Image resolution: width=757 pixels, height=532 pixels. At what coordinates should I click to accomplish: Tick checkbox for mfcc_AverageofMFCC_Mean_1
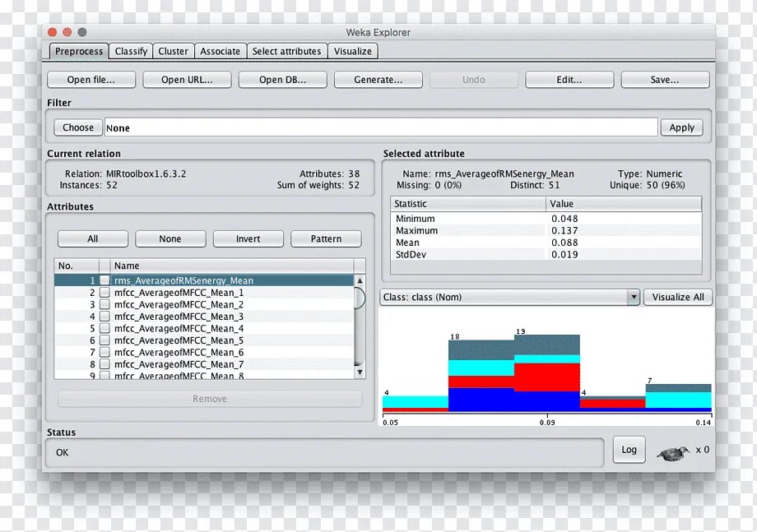[x=104, y=292]
